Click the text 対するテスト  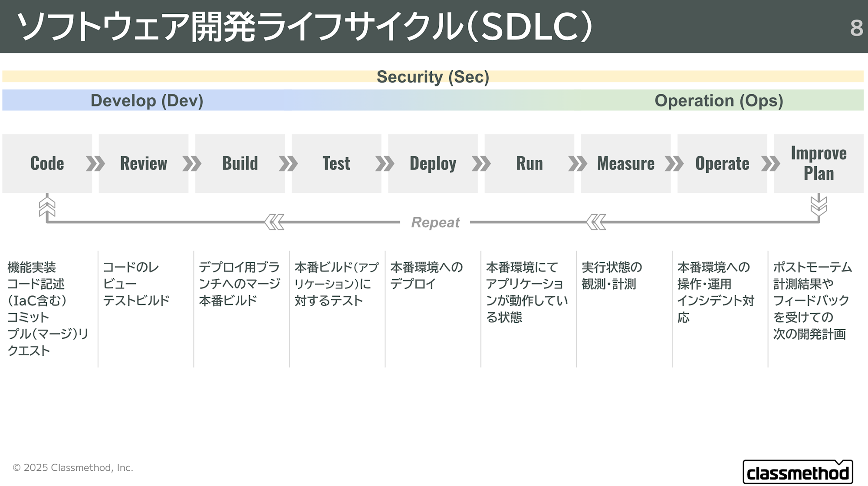pos(329,301)
